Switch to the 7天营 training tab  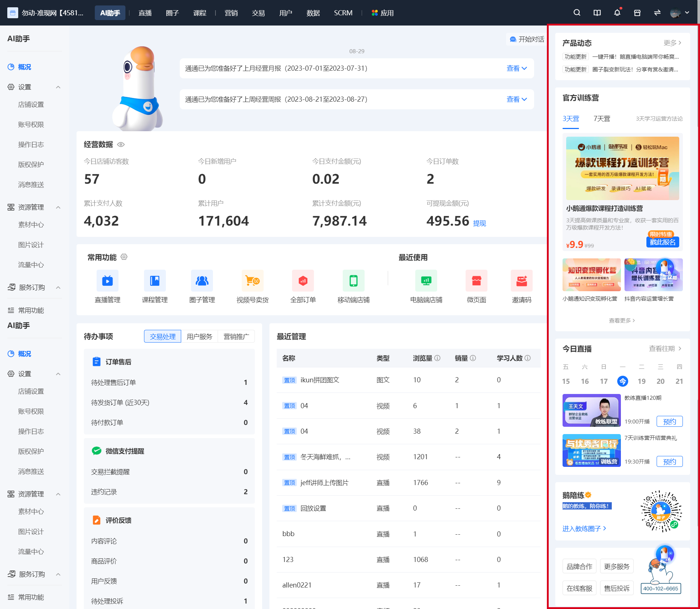(x=602, y=119)
